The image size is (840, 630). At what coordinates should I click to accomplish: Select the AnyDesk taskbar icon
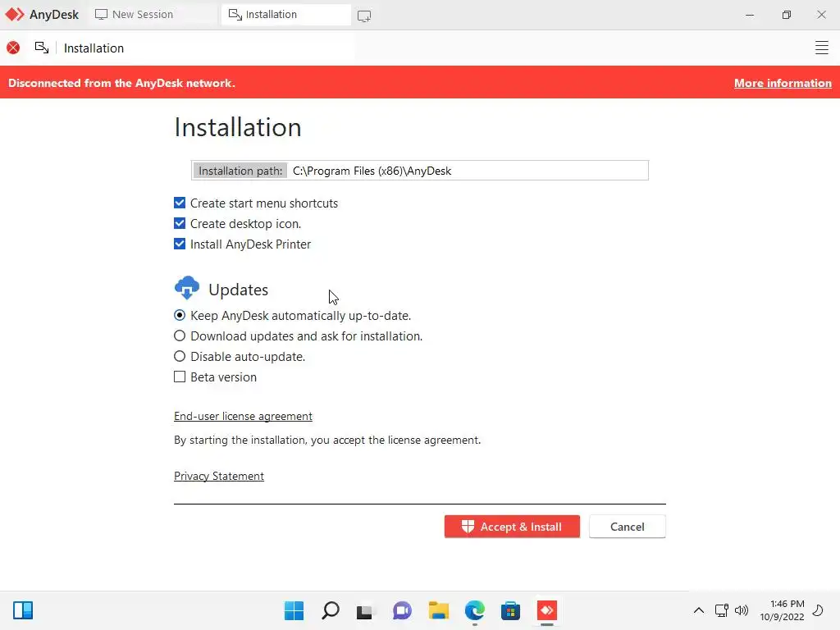(547, 610)
